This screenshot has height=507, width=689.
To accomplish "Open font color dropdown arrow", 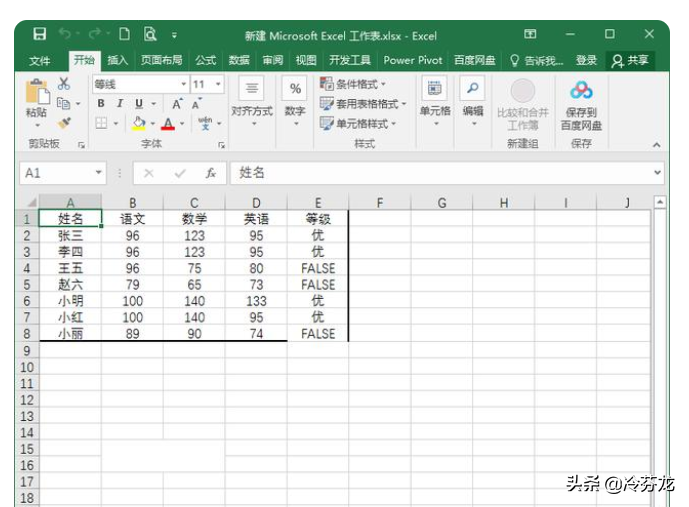I will click(182, 124).
